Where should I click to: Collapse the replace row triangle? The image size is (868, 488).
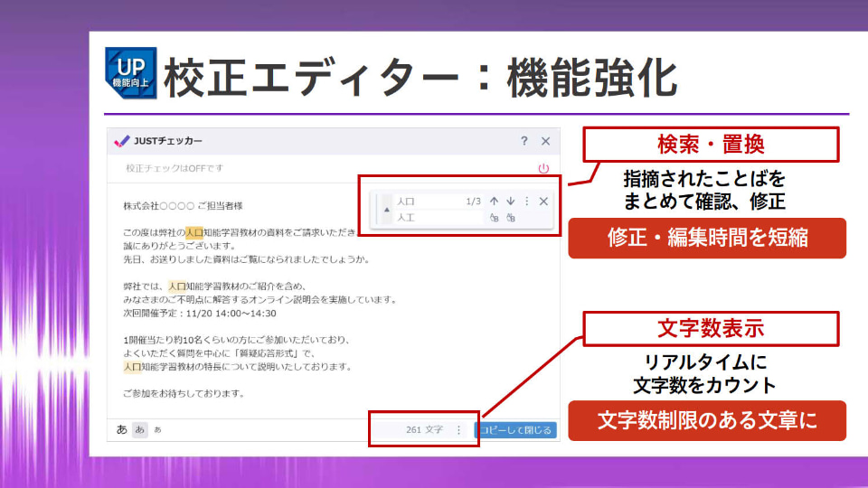pyautogui.click(x=386, y=210)
